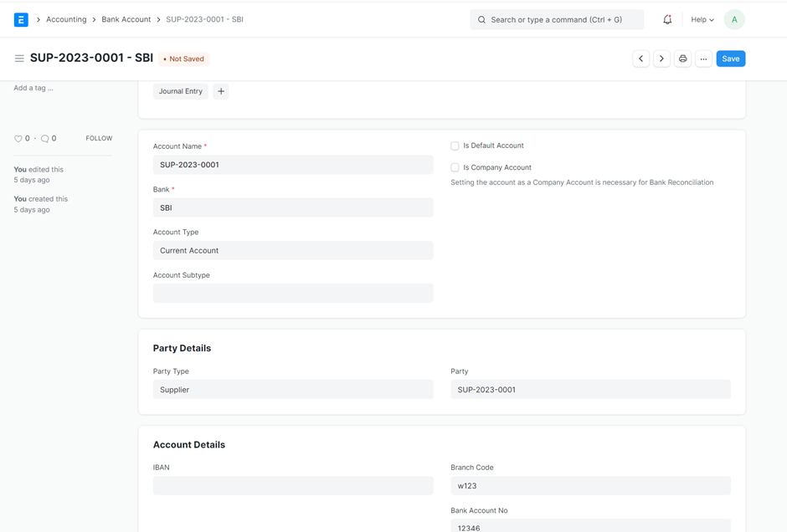Check the Is Company Account box
This screenshot has height=532, width=787.
tap(455, 167)
